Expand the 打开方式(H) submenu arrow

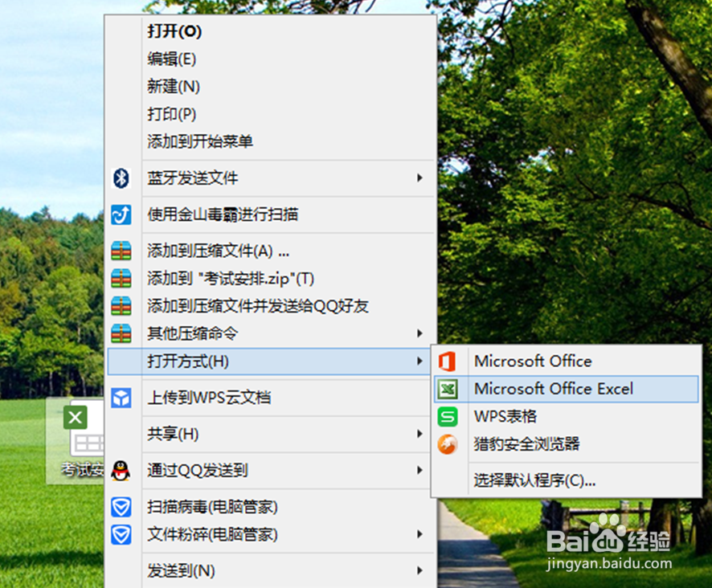(419, 361)
